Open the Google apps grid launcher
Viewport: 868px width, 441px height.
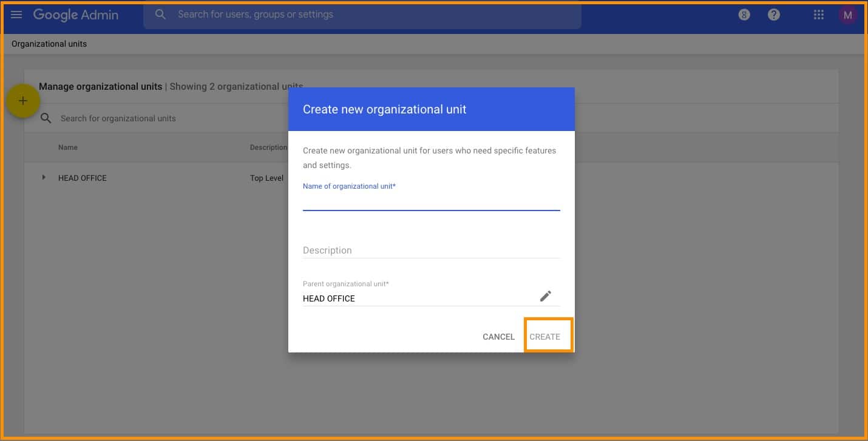click(x=819, y=15)
